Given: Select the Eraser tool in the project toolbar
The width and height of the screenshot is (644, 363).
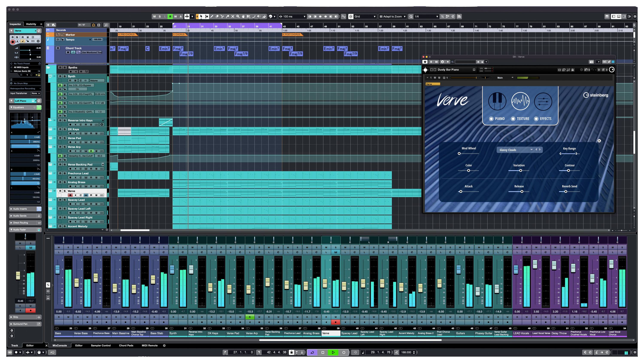Looking at the screenshot, I should pyautogui.click(x=217, y=17).
